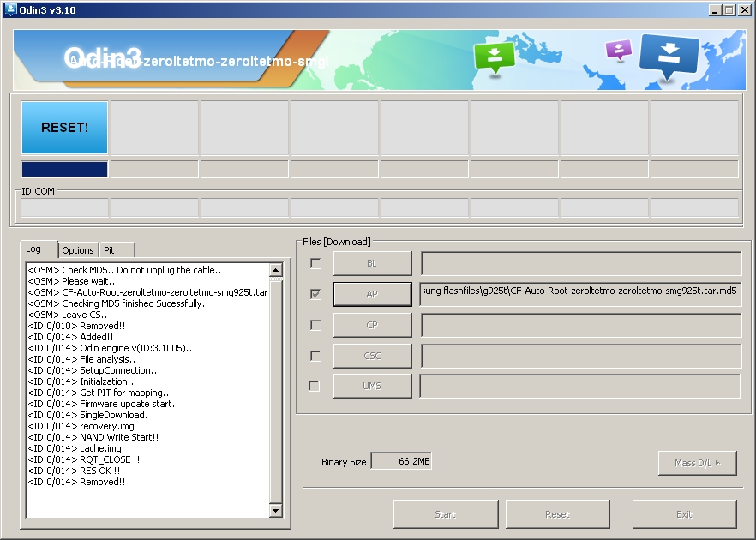Click the log scrollbar down arrow

(x=276, y=510)
